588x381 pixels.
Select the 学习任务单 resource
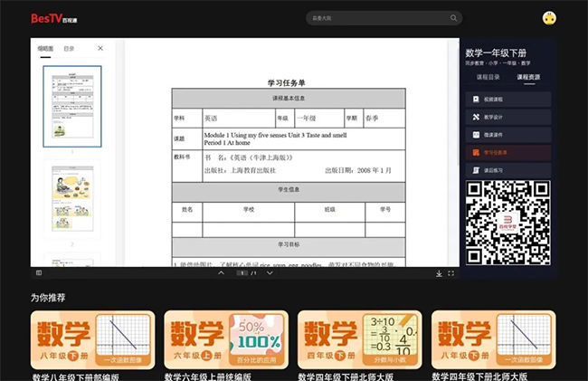click(508, 153)
